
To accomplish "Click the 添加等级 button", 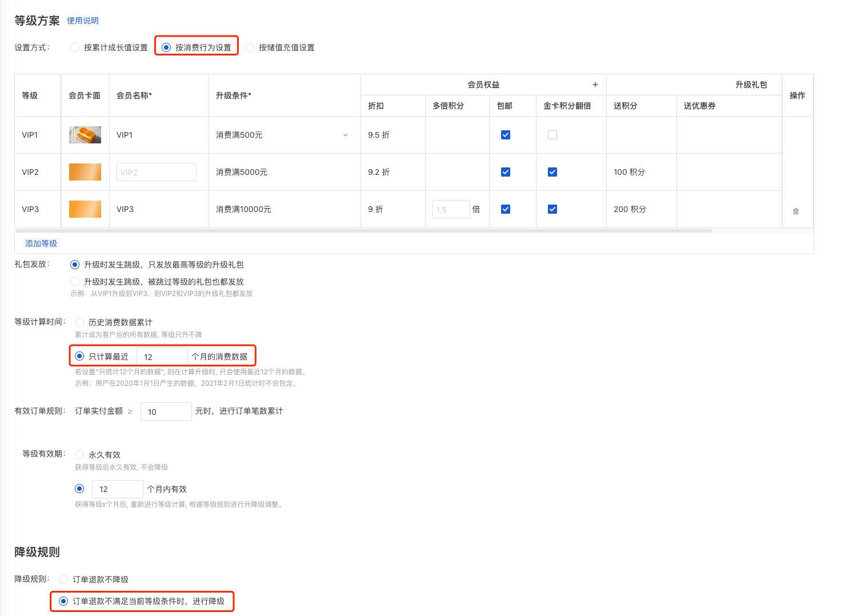I will pyautogui.click(x=41, y=243).
